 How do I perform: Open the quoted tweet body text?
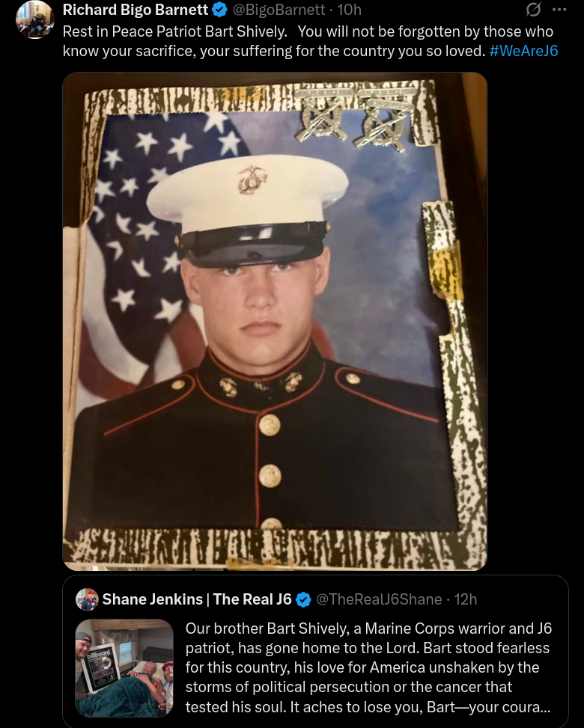pyautogui.click(x=368, y=667)
